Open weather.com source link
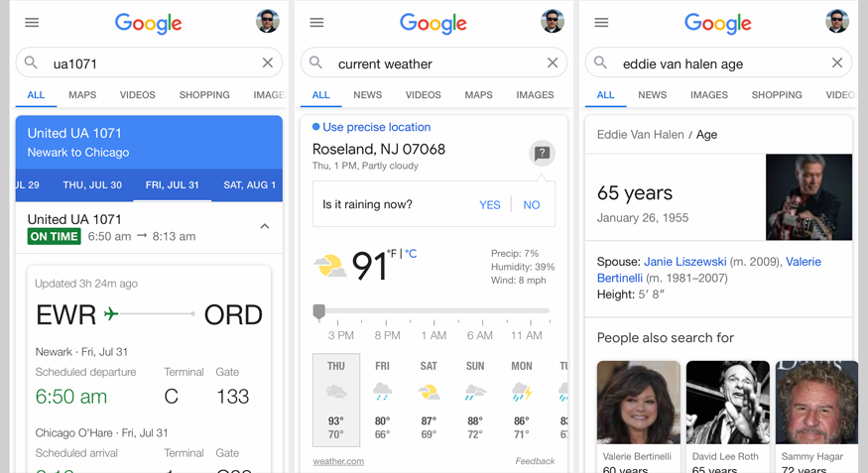 click(x=338, y=461)
